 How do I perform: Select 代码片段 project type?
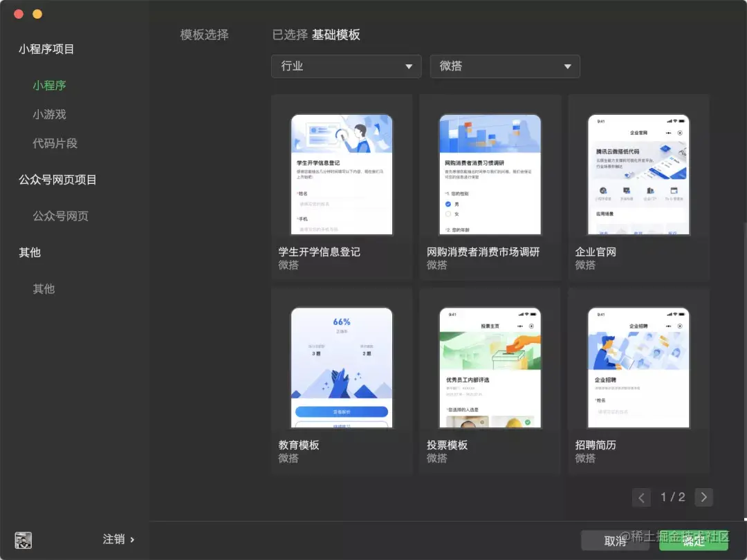(x=56, y=143)
